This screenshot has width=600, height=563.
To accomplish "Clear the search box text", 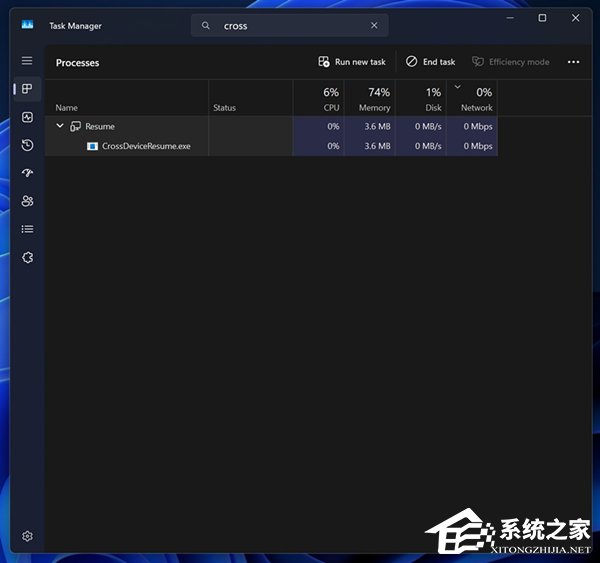I will click(374, 25).
